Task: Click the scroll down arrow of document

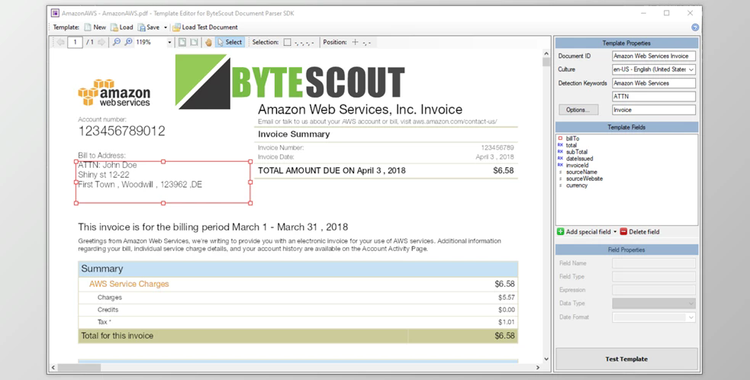Action: (x=546, y=359)
